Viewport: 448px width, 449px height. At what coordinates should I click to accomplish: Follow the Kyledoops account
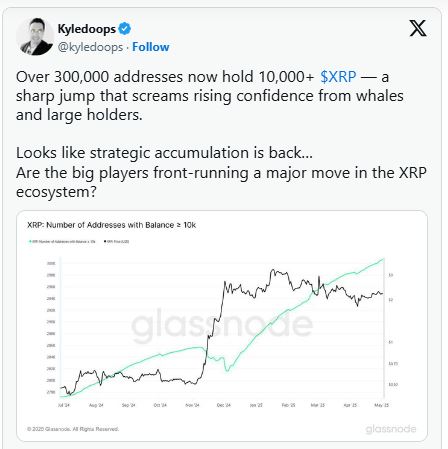pyautogui.click(x=151, y=47)
